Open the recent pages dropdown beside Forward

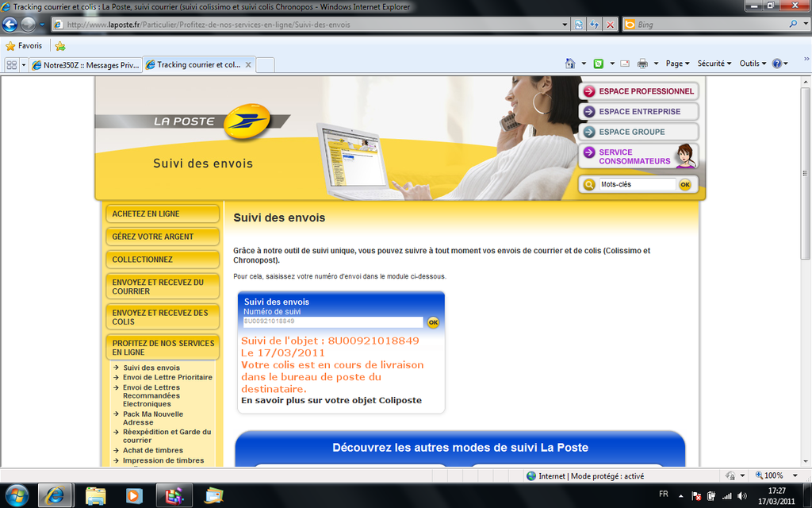pyautogui.click(x=42, y=25)
